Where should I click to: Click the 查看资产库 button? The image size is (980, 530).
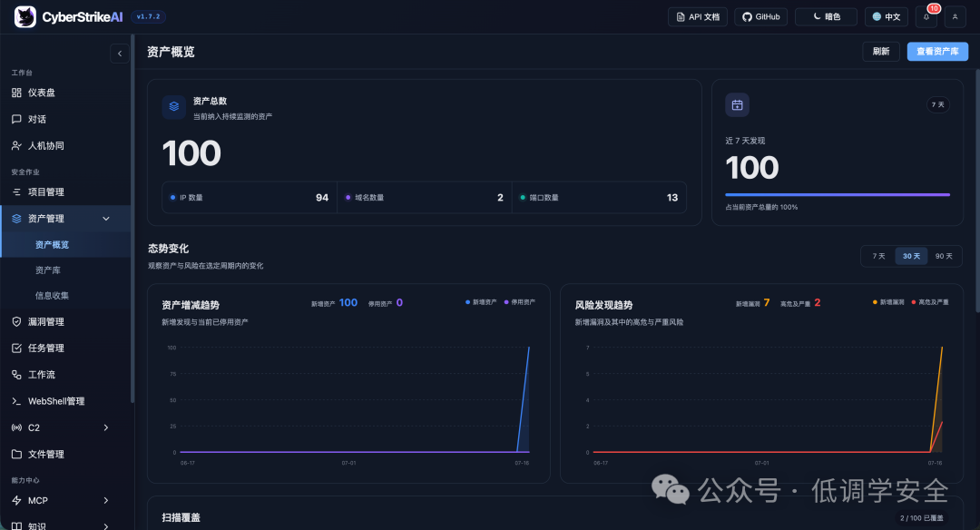pyautogui.click(x=937, y=51)
